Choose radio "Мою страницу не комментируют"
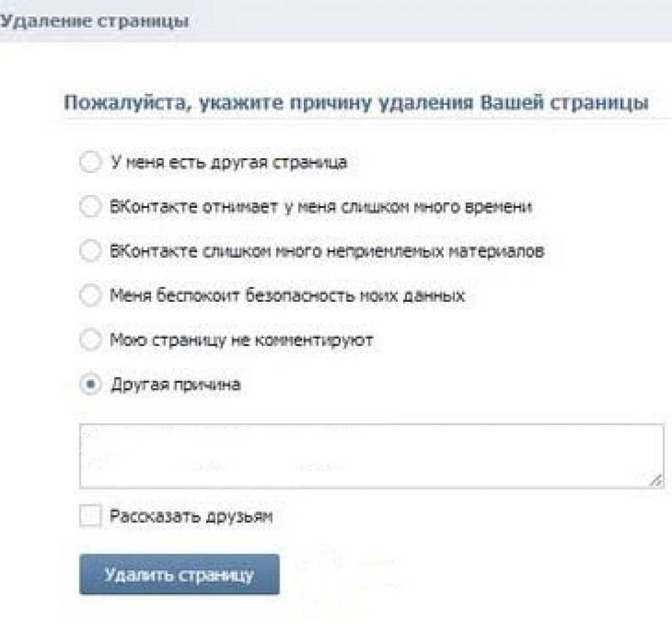The height and width of the screenshot is (633, 672). (x=90, y=340)
